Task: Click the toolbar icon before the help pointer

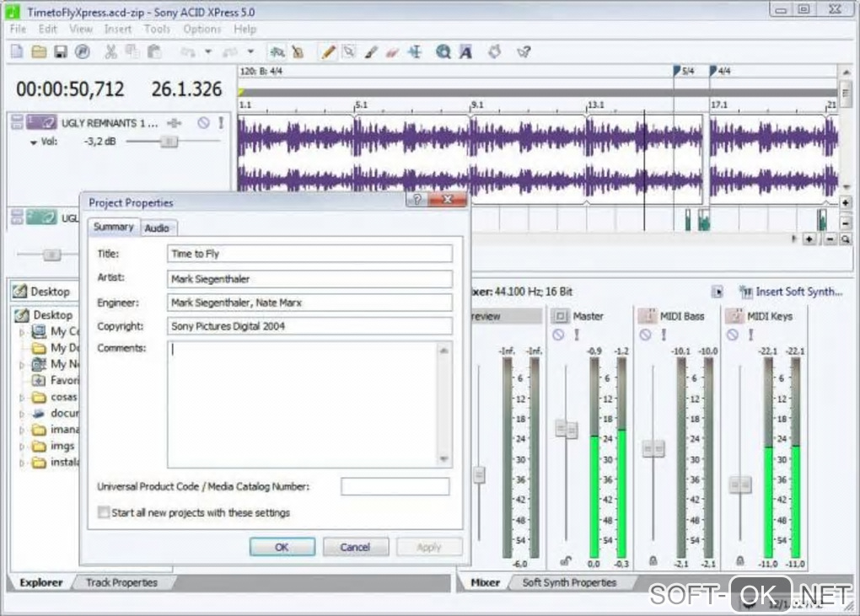Action: (495, 52)
